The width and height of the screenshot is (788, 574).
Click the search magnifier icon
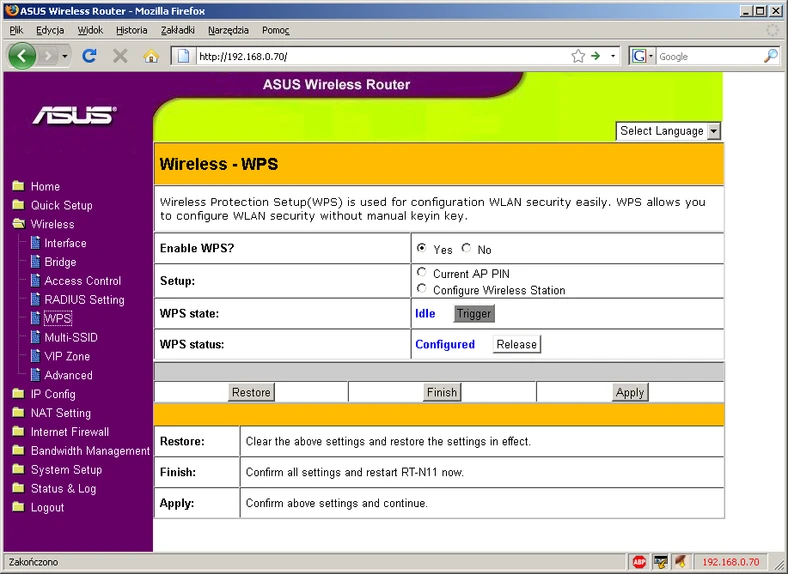click(770, 56)
